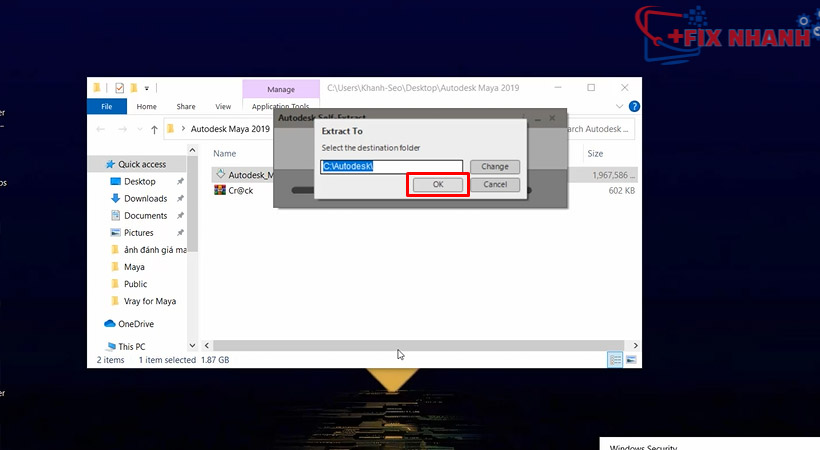This screenshot has height=450, width=820.
Task: Click OK in the Extract To dialog
Action: [x=438, y=185]
